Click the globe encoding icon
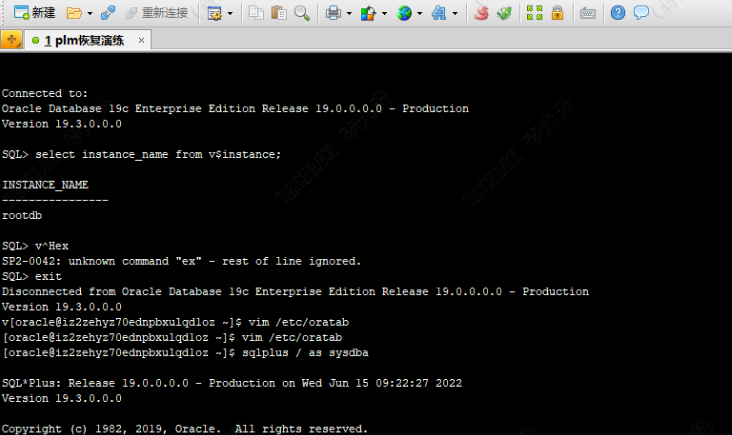Image resolution: width=732 pixels, height=435 pixels. click(404, 13)
